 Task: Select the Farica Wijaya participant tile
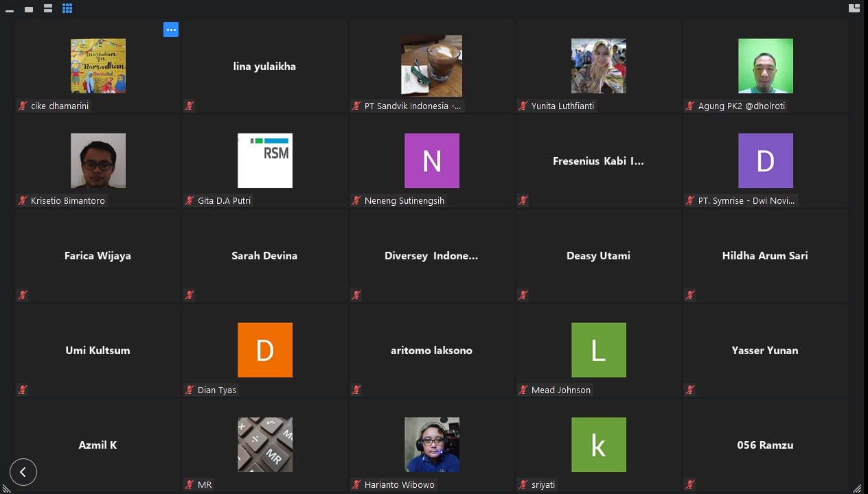(x=98, y=255)
